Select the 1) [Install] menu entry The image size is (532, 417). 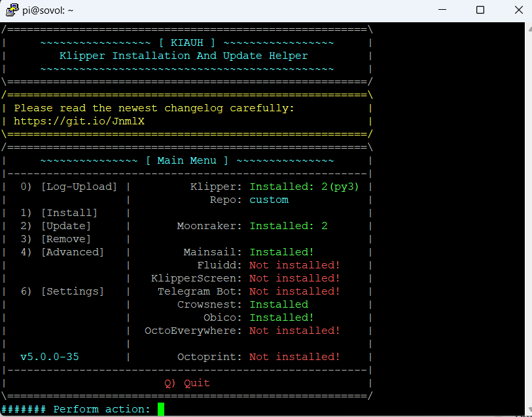click(x=59, y=213)
